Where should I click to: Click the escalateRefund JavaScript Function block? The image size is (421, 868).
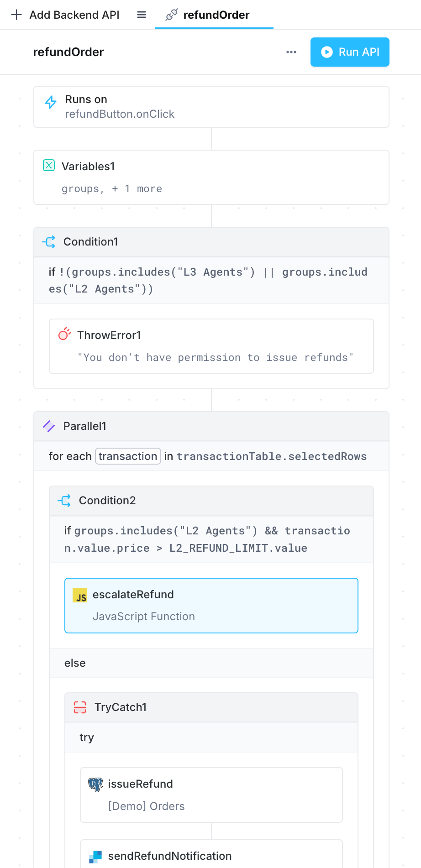tap(211, 606)
